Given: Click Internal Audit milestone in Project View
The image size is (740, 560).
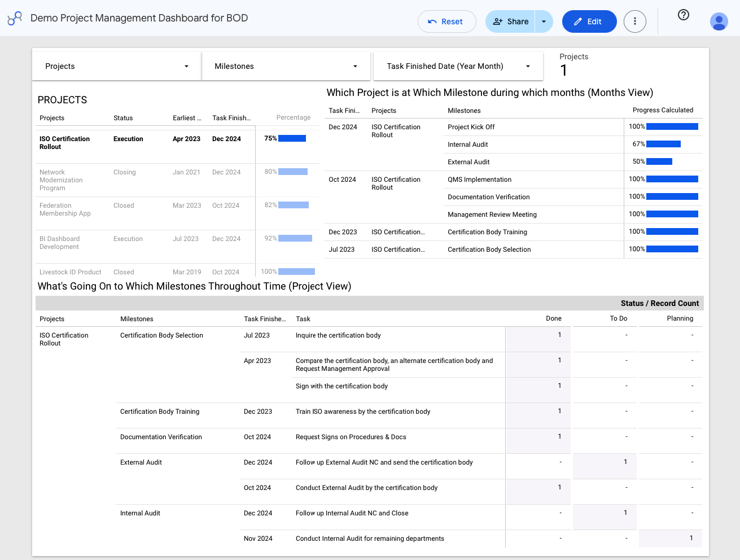Looking at the screenshot, I should click(140, 513).
